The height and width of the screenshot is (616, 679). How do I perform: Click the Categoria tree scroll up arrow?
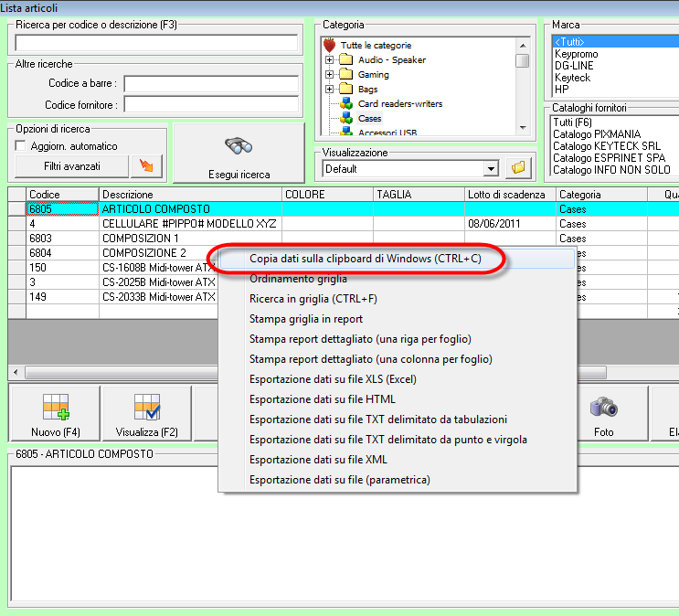click(x=523, y=46)
